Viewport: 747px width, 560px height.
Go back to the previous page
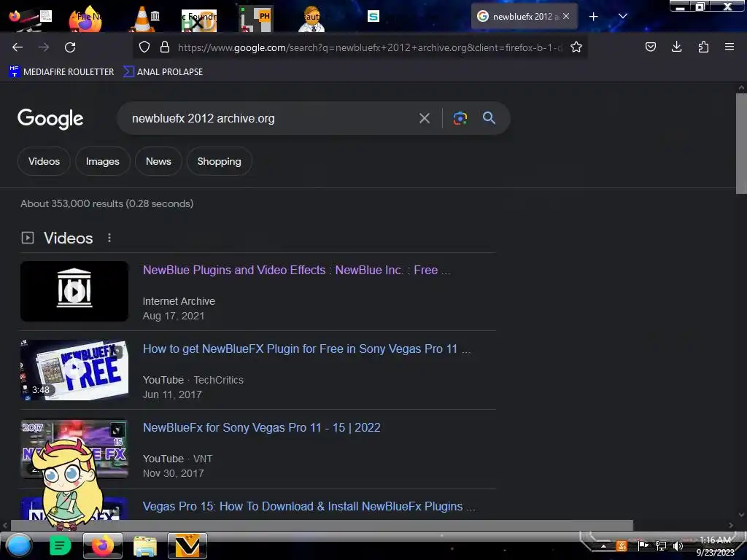(18, 47)
